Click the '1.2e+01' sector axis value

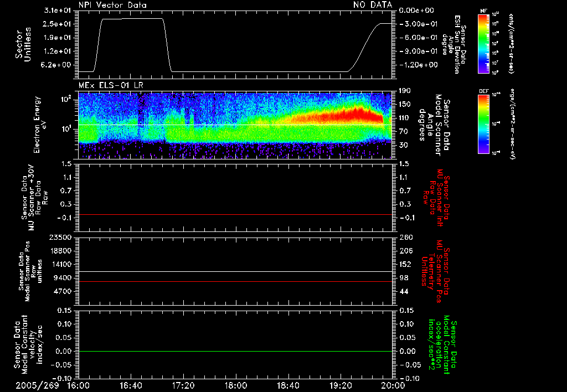58,51
